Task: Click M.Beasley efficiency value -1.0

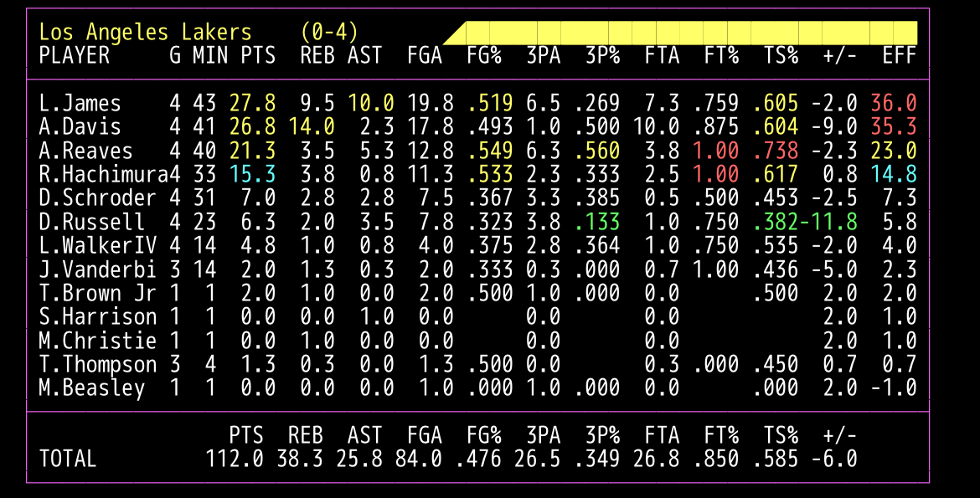Action: point(894,388)
